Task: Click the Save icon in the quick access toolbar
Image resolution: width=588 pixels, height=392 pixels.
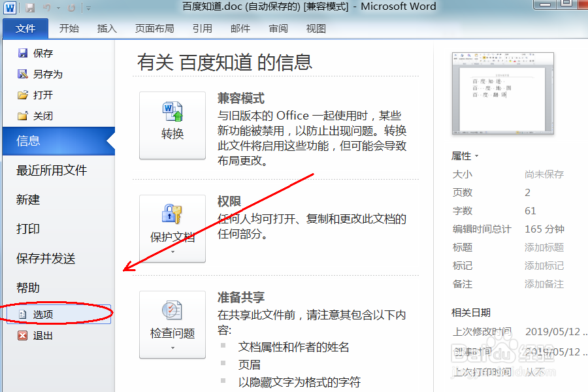Action: click(30, 7)
